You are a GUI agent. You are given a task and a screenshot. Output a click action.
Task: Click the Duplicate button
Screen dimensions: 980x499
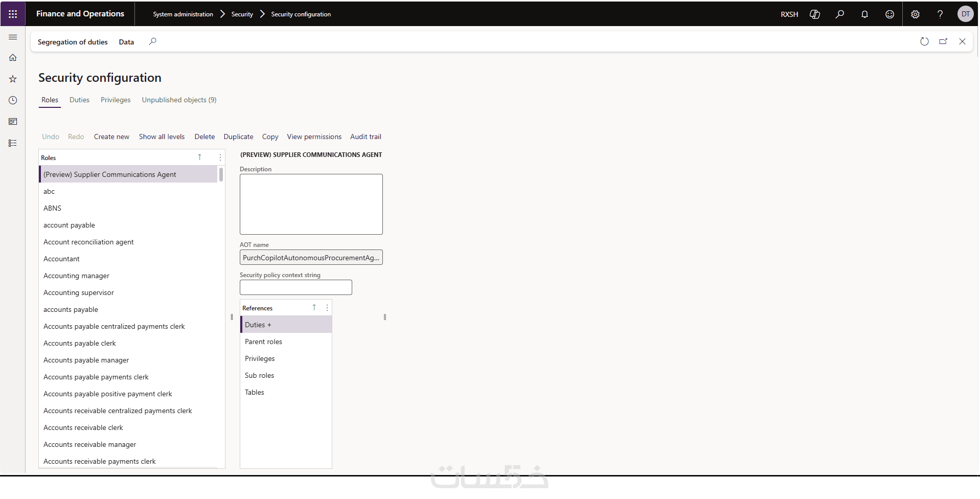click(239, 137)
